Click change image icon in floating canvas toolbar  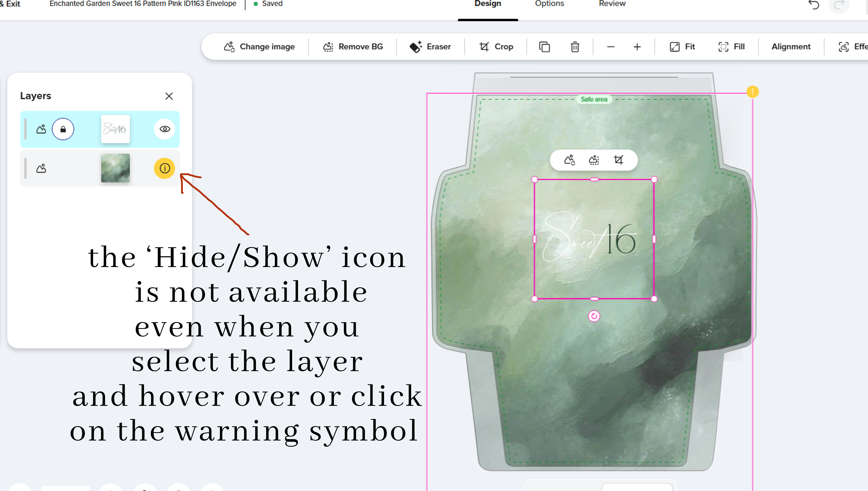coord(570,160)
